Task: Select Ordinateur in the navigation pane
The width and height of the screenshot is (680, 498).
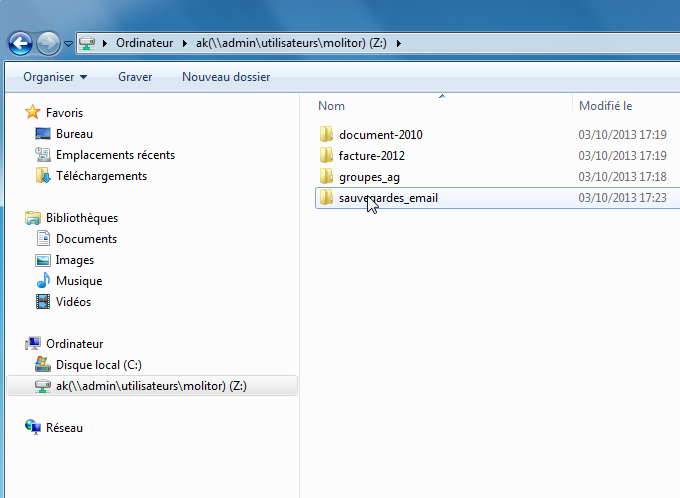Action: coord(75,344)
